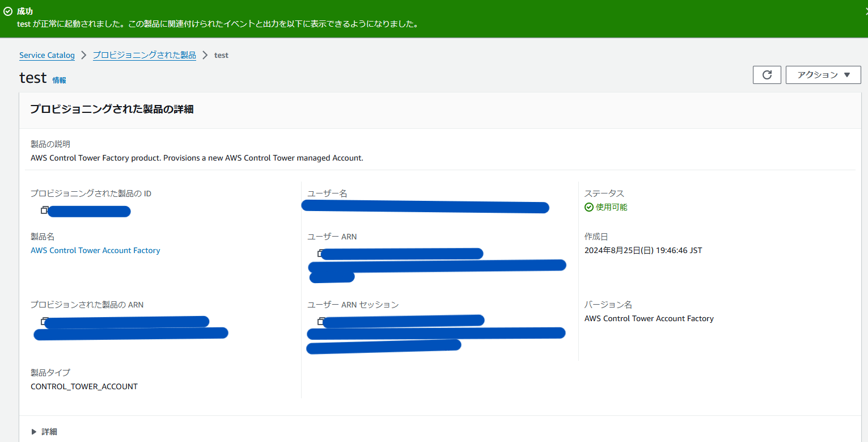
Task: Click the success checkmark icon in banner
Action: 8,11
